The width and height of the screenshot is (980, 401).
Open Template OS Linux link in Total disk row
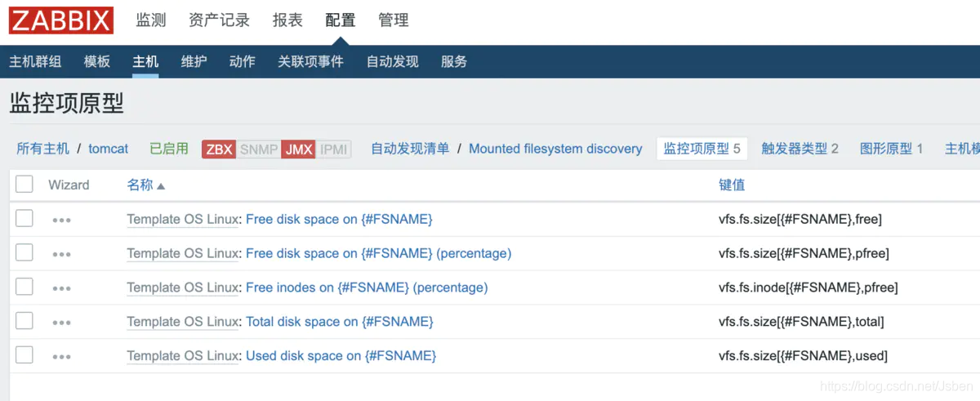point(183,322)
